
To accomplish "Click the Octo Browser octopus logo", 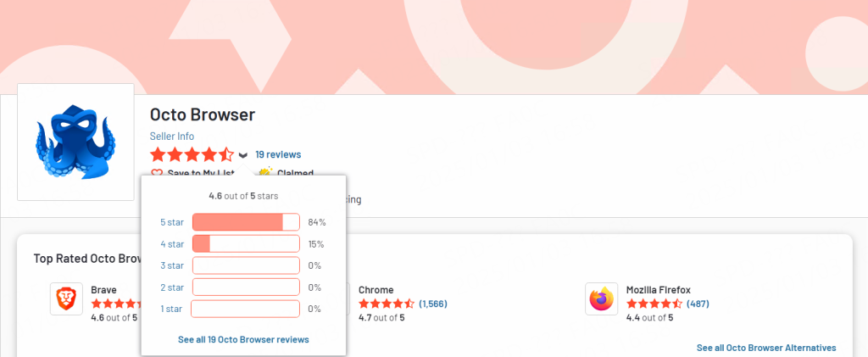I will [x=75, y=142].
